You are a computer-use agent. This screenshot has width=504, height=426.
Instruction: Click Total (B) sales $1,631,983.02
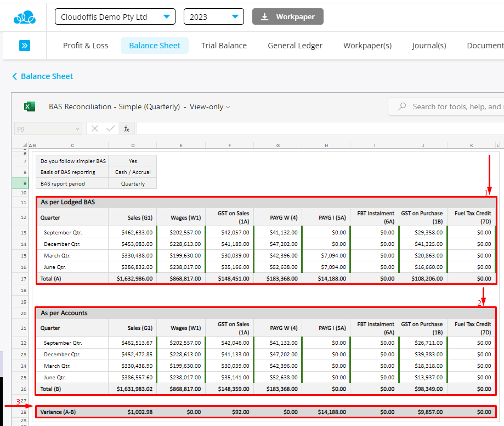(x=133, y=389)
